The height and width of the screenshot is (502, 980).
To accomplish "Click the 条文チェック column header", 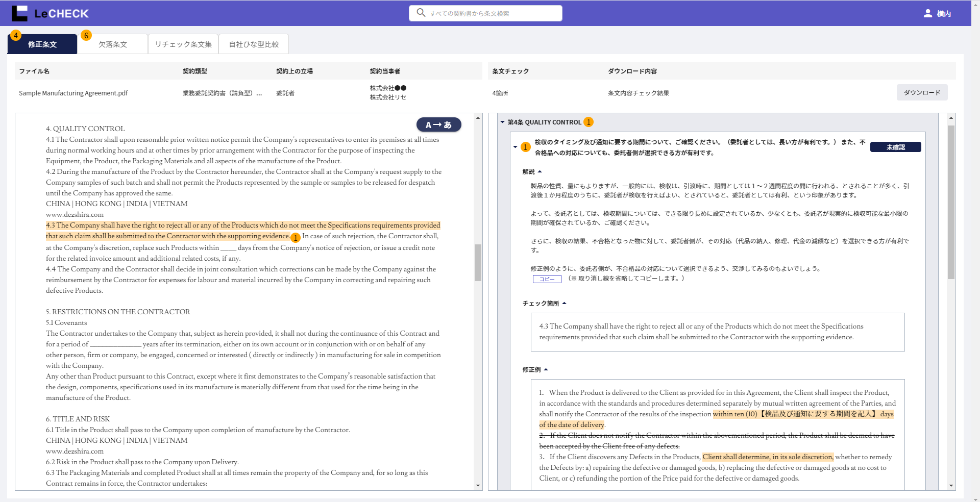I will click(x=510, y=71).
